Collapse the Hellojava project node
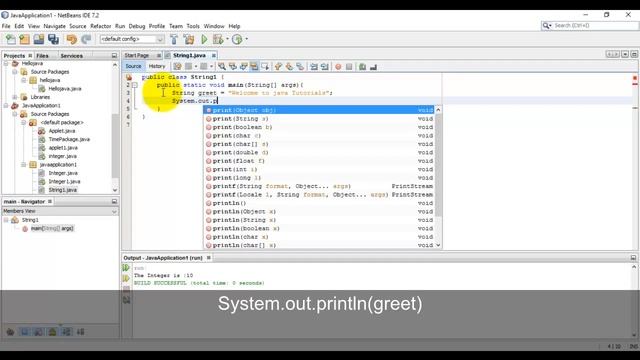The image size is (640, 360). [6, 64]
